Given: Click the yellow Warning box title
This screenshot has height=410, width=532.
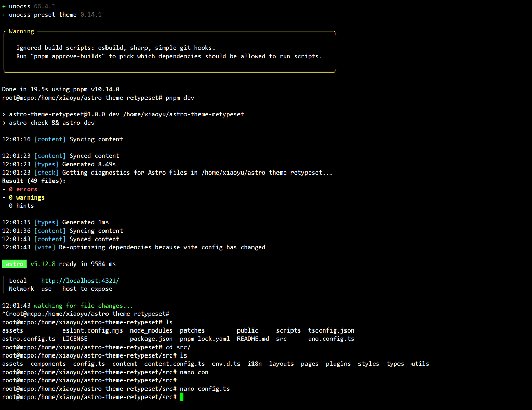Looking at the screenshot, I should coord(21,31).
